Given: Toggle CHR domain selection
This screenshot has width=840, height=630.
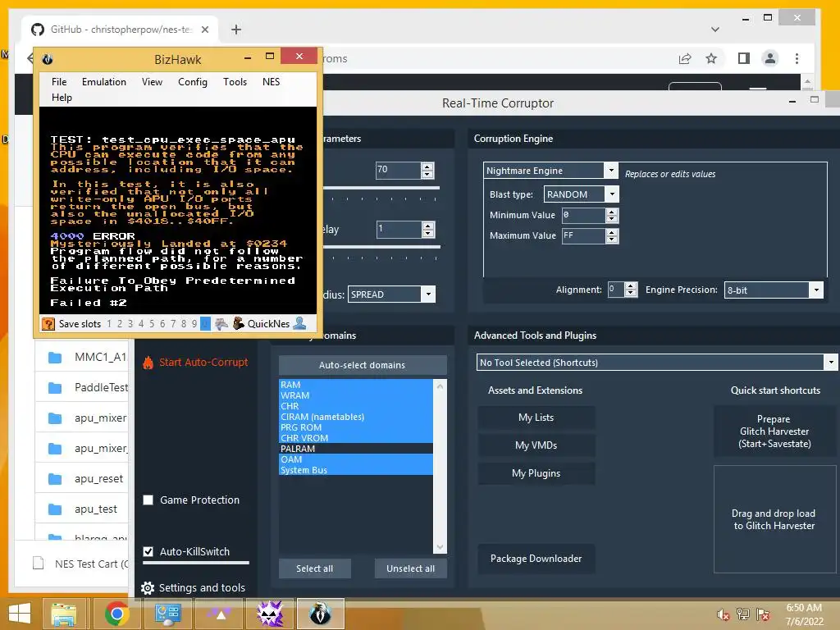Looking at the screenshot, I should coord(356,406).
